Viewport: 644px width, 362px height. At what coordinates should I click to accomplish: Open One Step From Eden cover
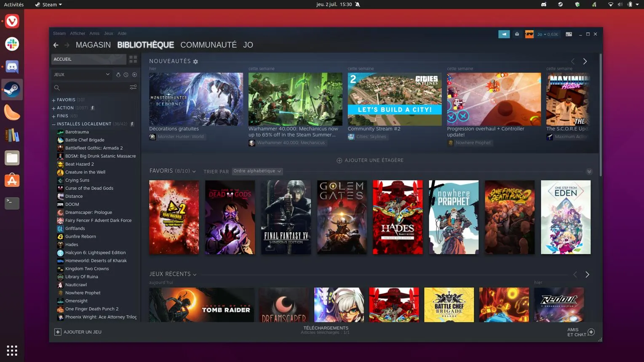[x=566, y=217]
